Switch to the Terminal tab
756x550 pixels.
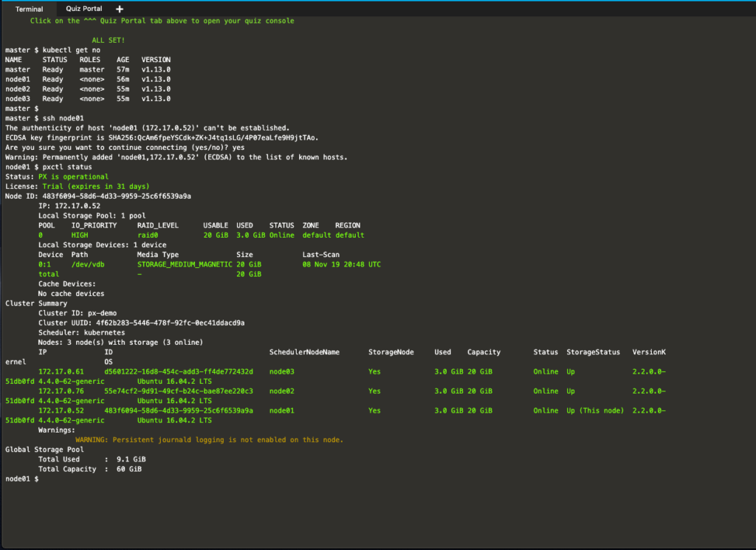pos(29,9)
